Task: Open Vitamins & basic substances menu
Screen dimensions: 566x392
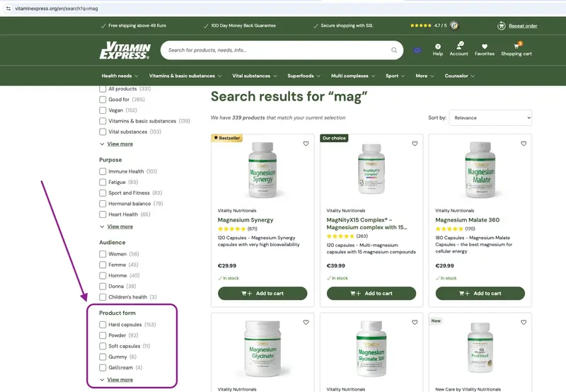Action: pyautogui.click(x=185, y=76)
